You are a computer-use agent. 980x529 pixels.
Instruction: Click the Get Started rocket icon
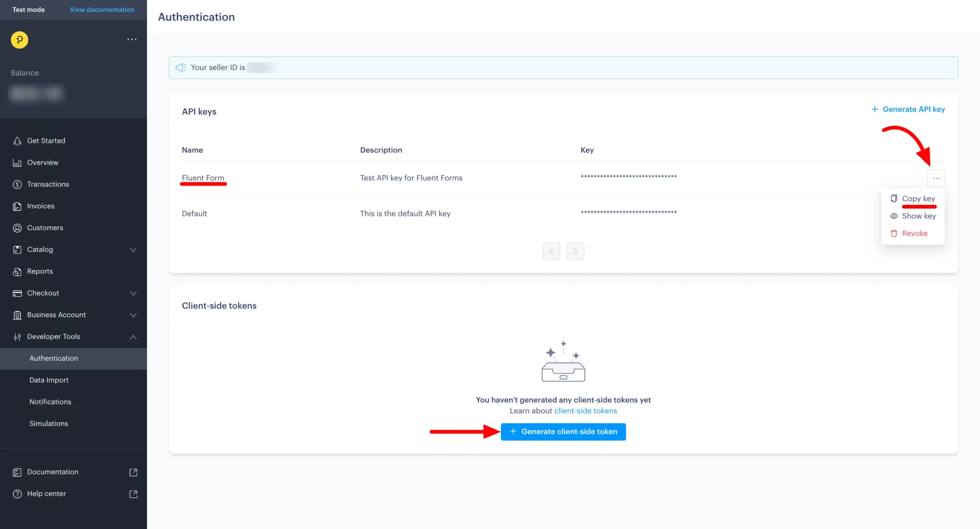tap(17, 141)
